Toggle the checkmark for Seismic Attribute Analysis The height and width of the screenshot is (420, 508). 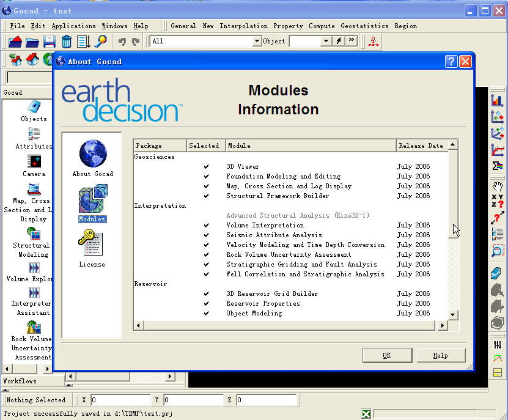pyautogui.click(x=206, y=235)
